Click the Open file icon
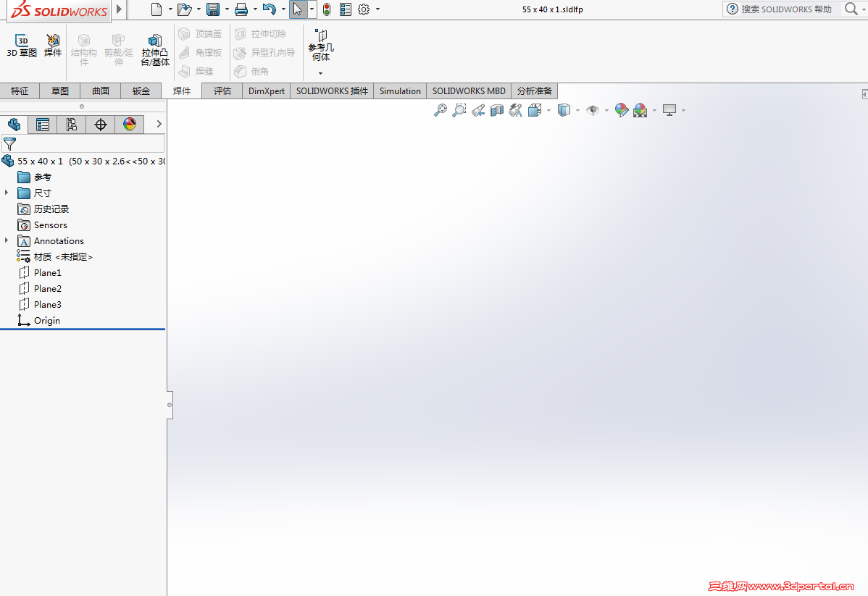Screen dimensions: 868x596 (x=184, y=9)
